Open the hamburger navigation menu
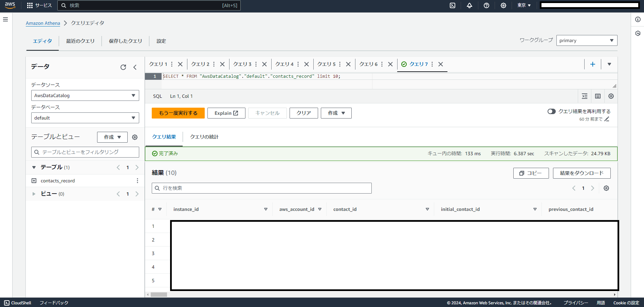644x307 pixels. (x=5, y=19)
